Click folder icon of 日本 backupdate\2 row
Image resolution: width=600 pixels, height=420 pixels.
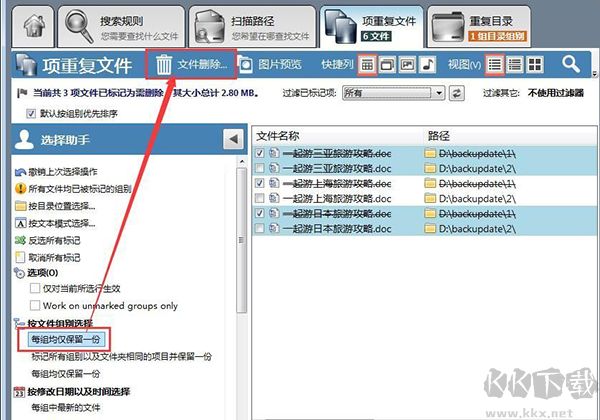tap(430, 229)
